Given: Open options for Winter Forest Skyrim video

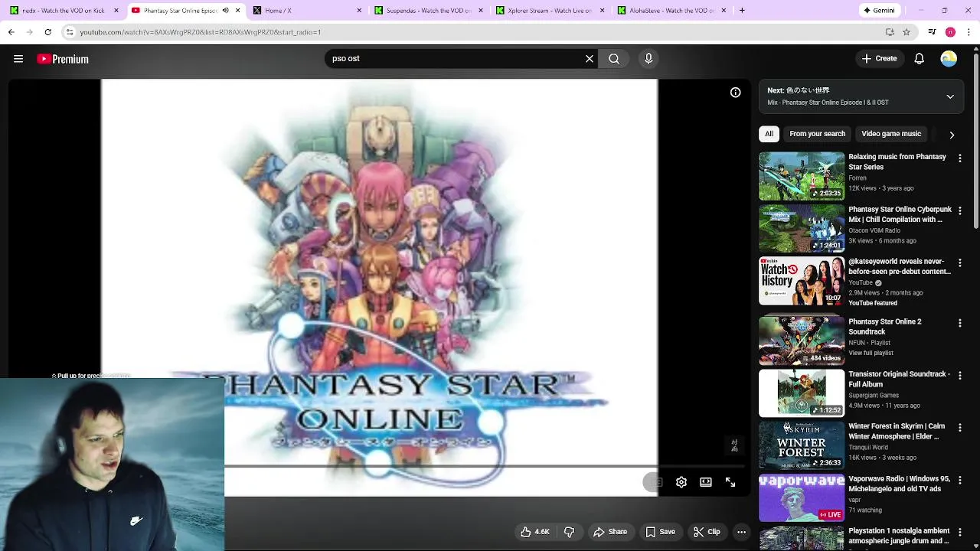Looking at the screenshot, I should (959, 427).
